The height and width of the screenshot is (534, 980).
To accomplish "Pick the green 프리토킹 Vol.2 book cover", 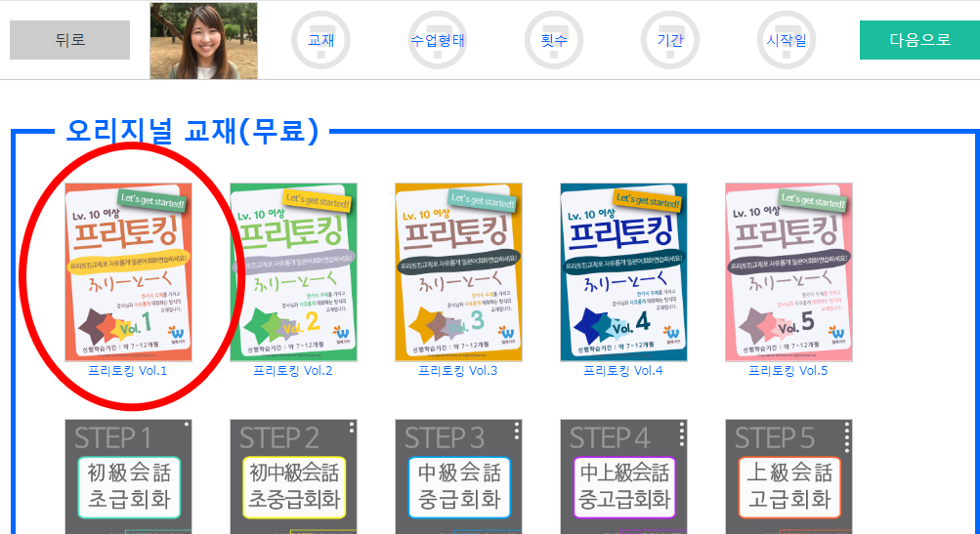I will point(293,272).
